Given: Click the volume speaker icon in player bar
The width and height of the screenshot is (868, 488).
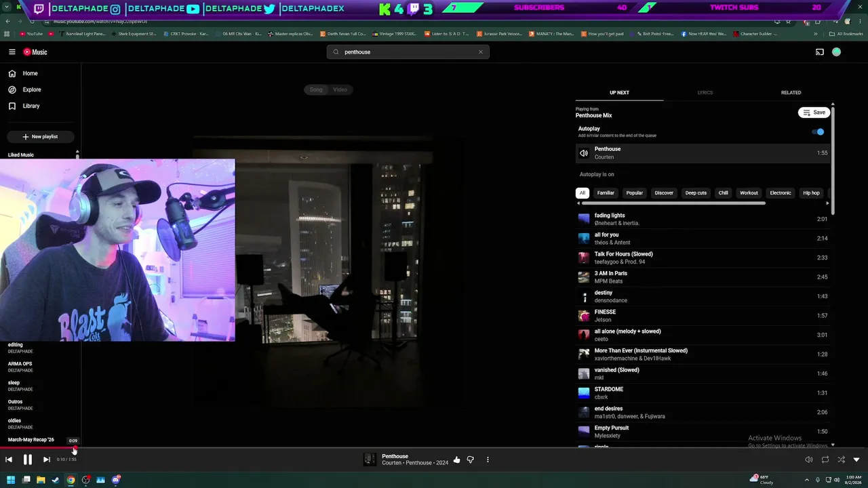Looking at the screenshot, I should click(x=808, y=460).
